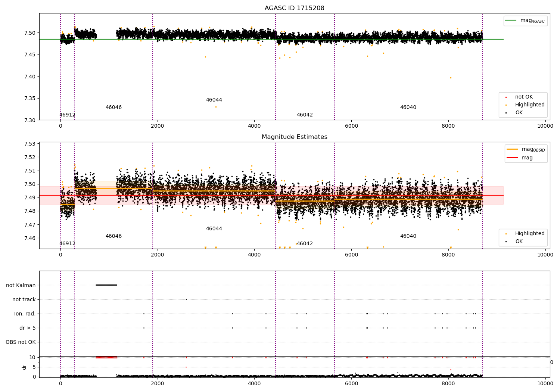Select 'OK' in the Magnitude Estimates legend
Image resolution: width=560 pixels, height=392 pixels.
click(x=519, y=241)
